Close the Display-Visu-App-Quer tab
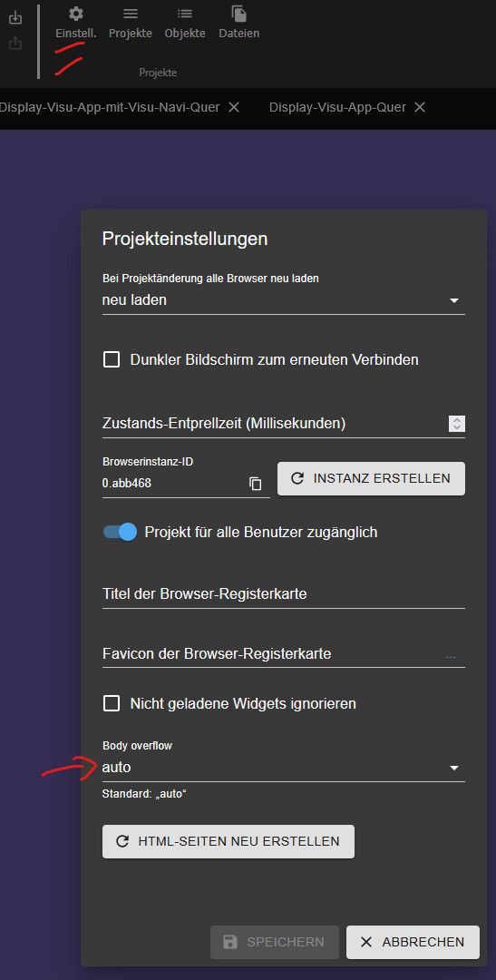This screenshot has height=980, width=496. tap(420, 107)
